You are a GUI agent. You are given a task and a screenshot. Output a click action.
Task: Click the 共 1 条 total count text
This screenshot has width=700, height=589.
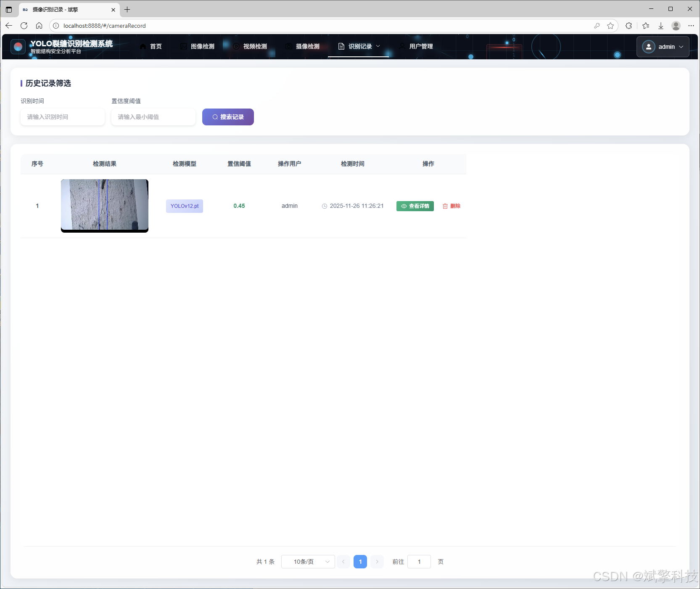pyautogui.click(x=265, y=562)
